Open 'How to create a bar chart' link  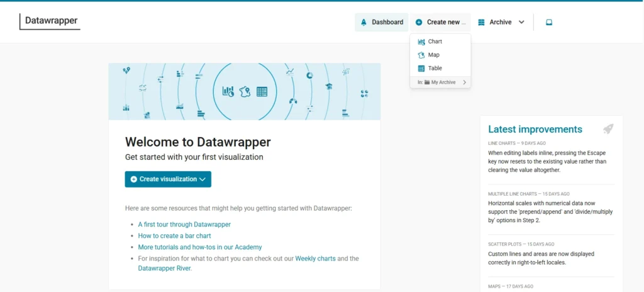click(x=175, y=235)
